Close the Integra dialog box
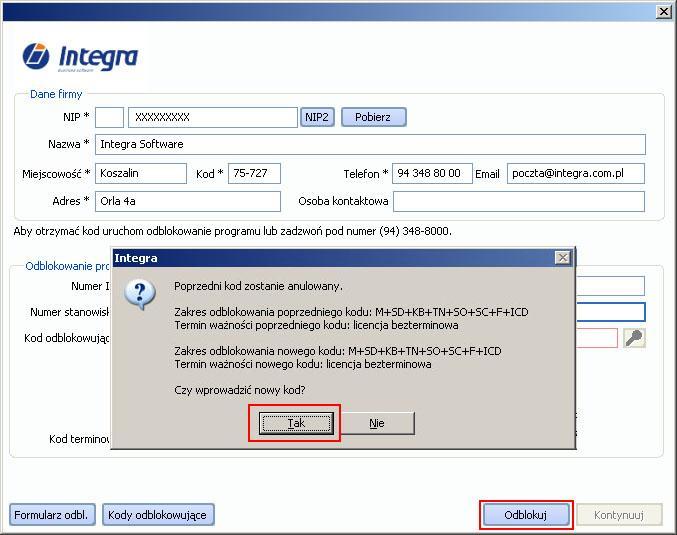Viewport: 677px width, 535px height. [563, 258]
